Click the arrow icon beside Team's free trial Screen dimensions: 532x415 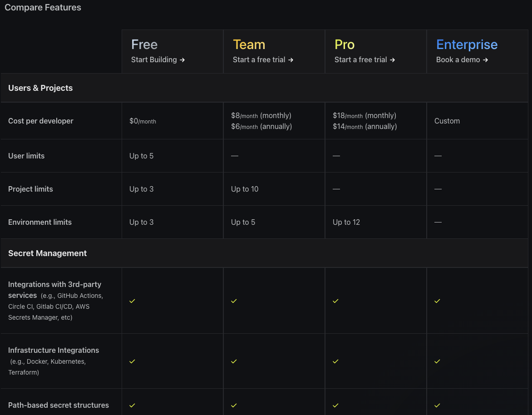click(x=291, y=60)
